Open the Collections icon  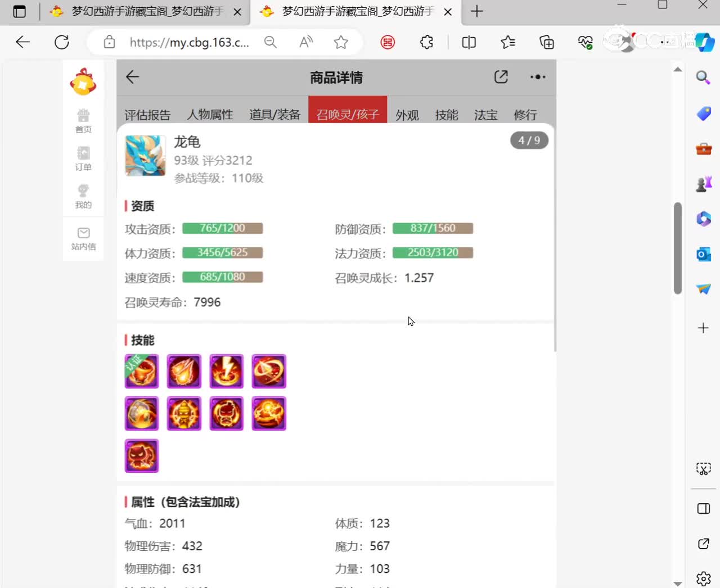click(x=547, y=42)
